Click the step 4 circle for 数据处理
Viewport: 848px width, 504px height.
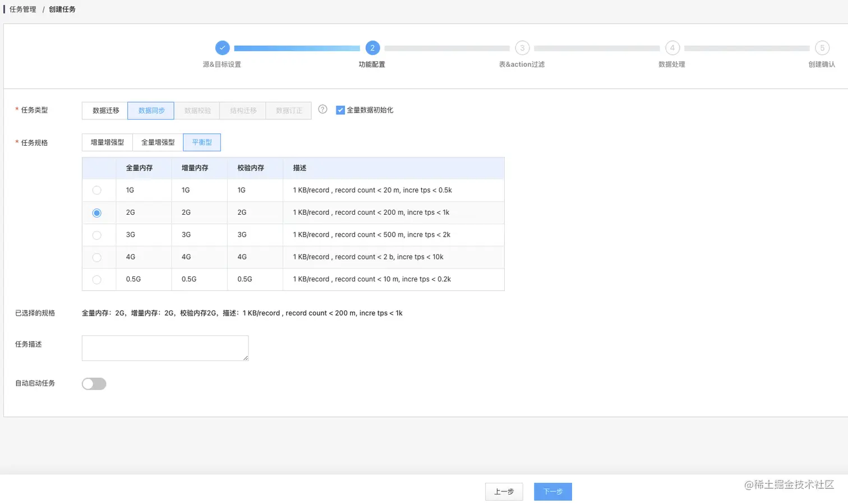(672, 48)
